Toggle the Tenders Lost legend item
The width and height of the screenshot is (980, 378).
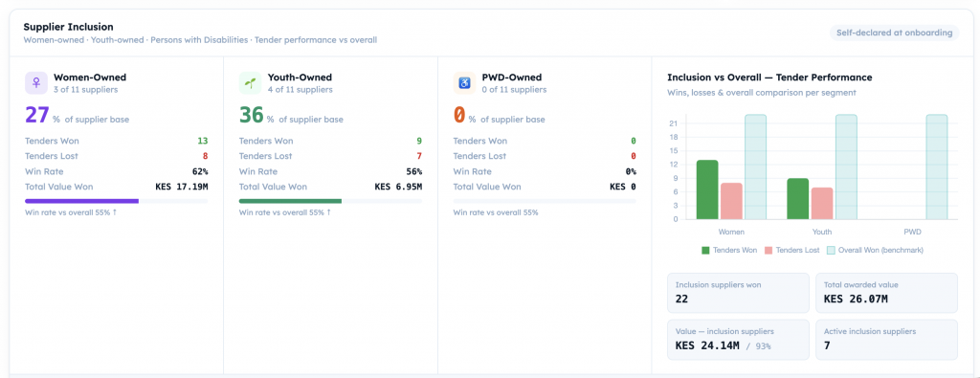[x=791, y=250]
